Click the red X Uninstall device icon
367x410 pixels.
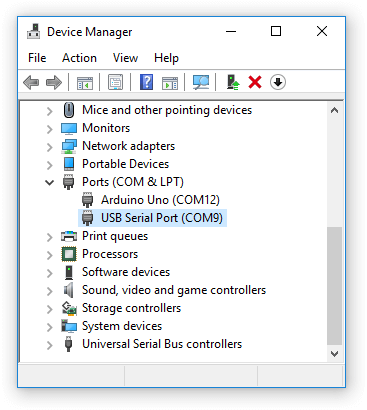[x=255, y=82]
